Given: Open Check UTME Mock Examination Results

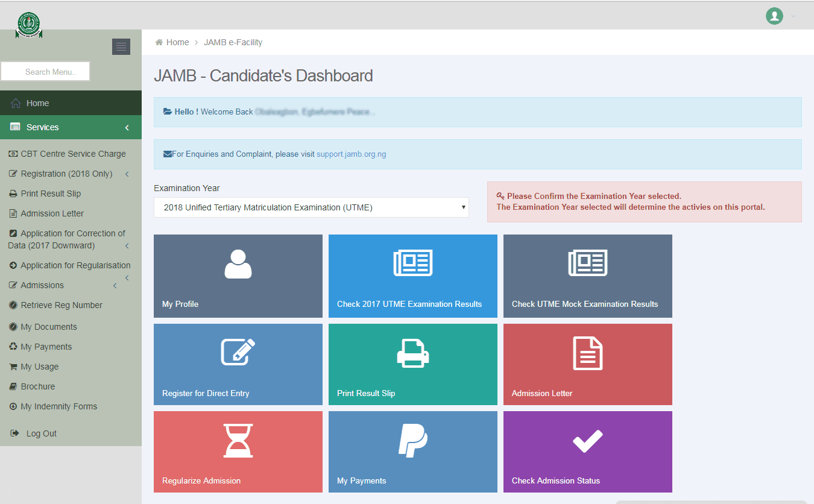Looking at the screenshot, I should [587, 276].
